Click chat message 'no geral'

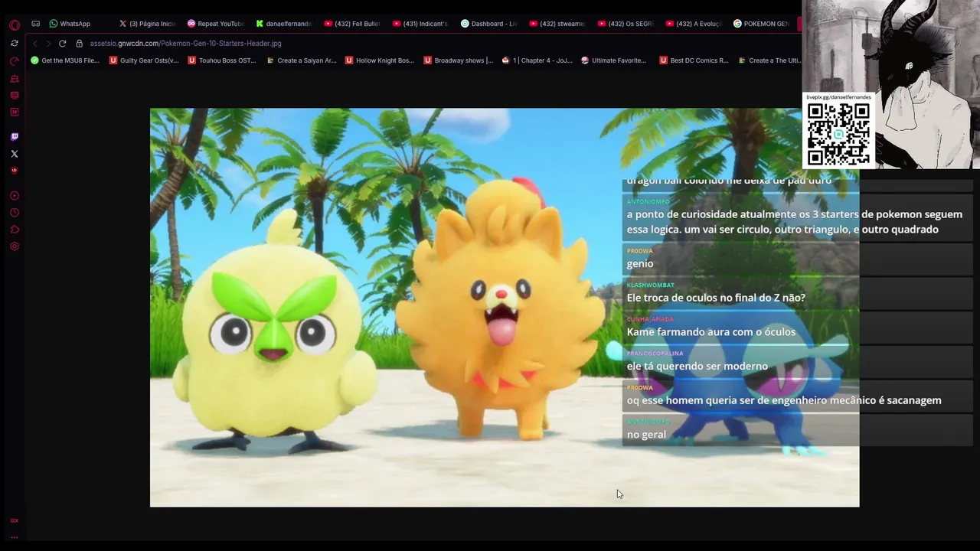click(x=646, y=435)
